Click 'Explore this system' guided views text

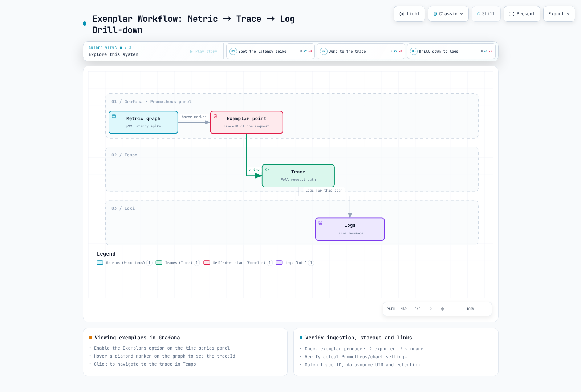click(113, 54)
